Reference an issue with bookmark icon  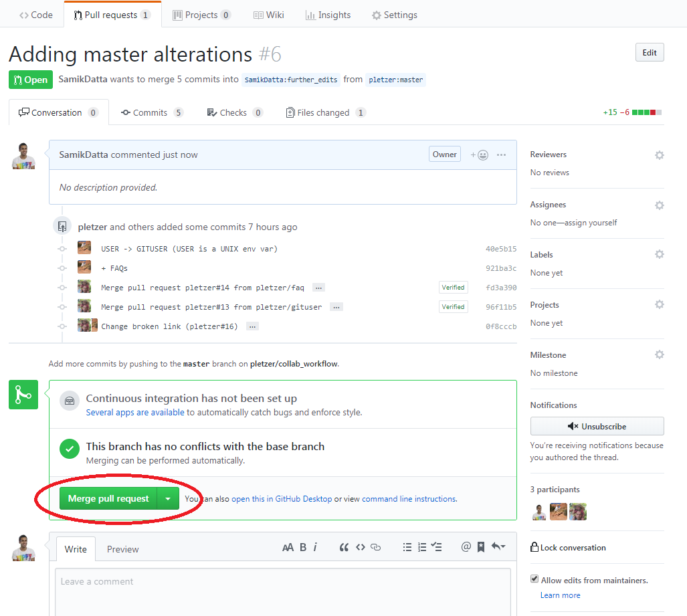481,547
